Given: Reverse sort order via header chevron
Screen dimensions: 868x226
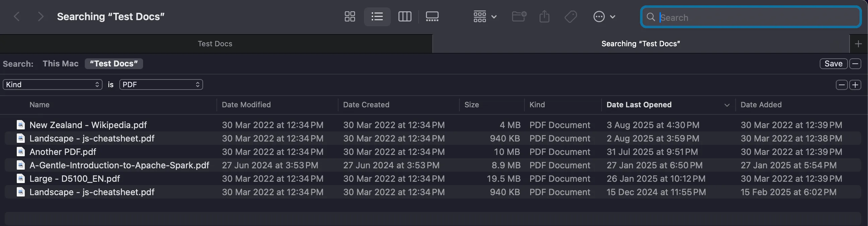Looking at the screenshot, I should pyautogui.click(x=727, y=105).
